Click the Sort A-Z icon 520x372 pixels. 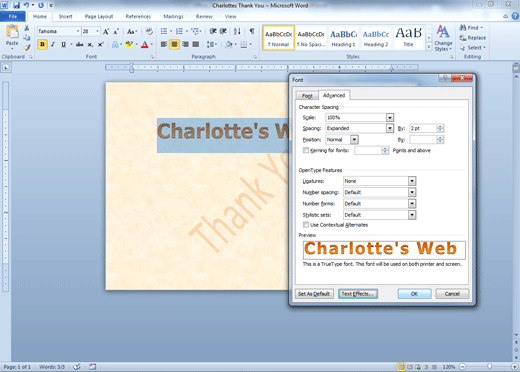(237, 31)
